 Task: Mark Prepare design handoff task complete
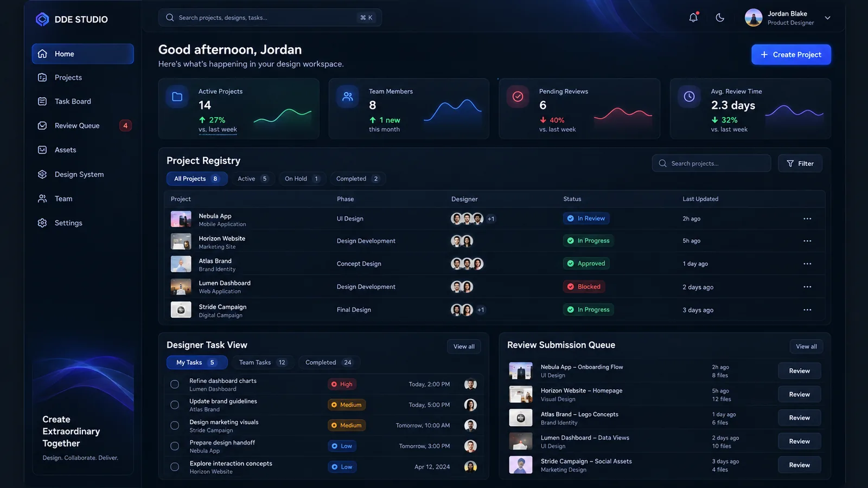pyautogui.click(x=175, y=446)
